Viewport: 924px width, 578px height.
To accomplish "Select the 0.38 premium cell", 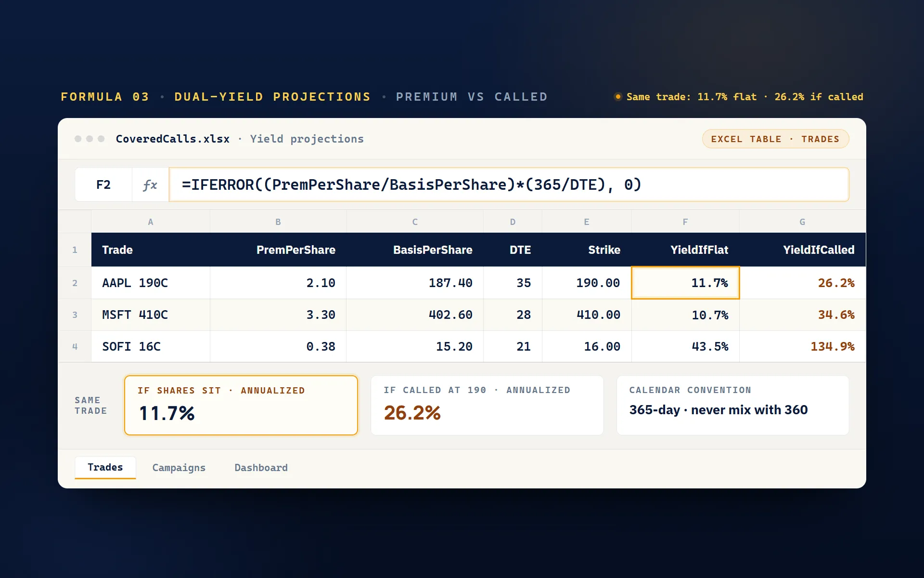I will [x=278, y=346].
